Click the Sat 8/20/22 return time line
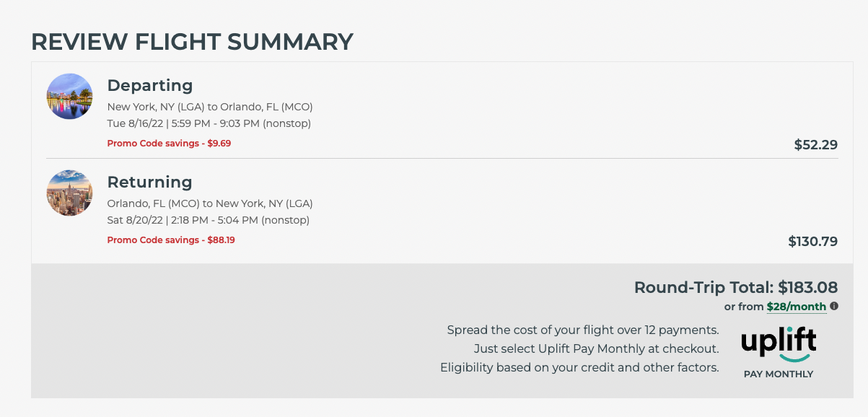The height and width of the screenshot is (417, 868). tap(208, 220)
